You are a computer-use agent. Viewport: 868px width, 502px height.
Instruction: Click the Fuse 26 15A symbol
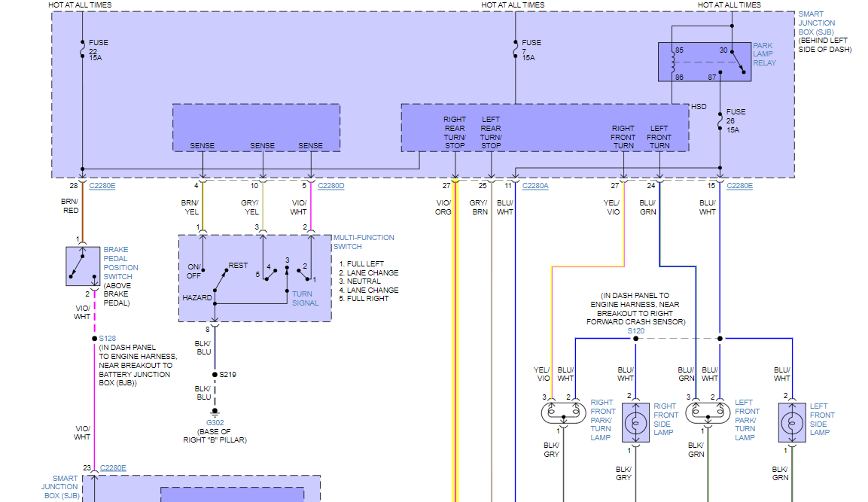tap(720, 120)
